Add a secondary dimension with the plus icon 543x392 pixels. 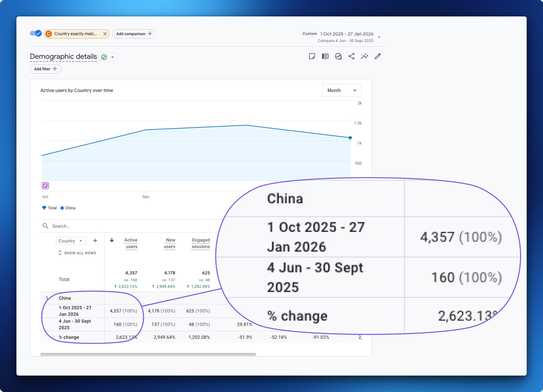(95, 241)
